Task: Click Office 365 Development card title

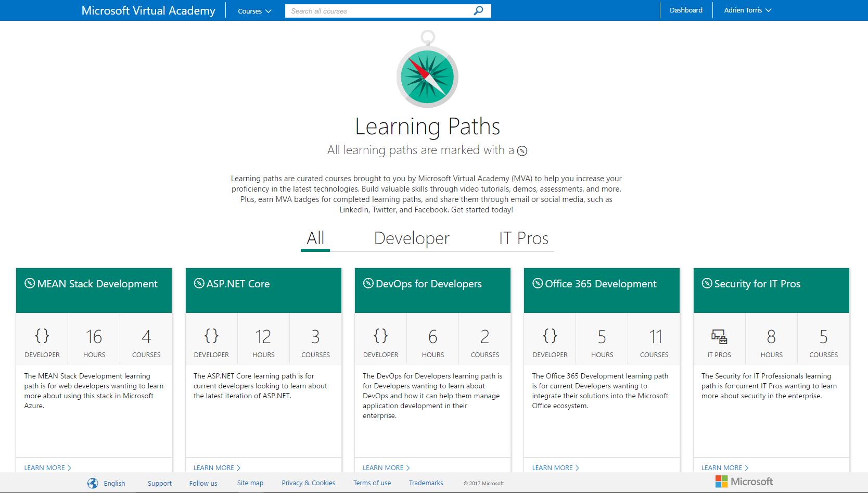Action: (x=601, y=284)
